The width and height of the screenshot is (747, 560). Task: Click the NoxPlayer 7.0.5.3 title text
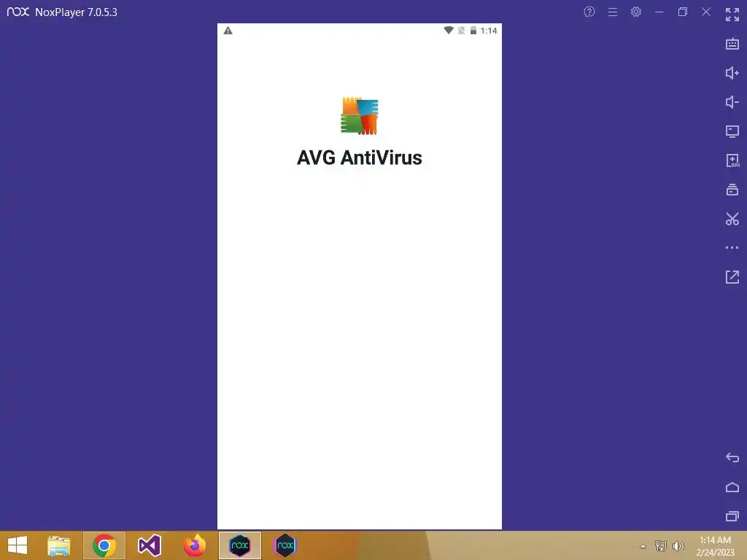pyautogui.click(x=76, y=12)
